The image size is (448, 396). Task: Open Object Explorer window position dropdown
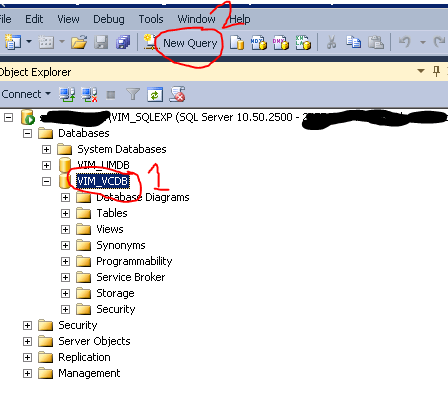point(421,71)
